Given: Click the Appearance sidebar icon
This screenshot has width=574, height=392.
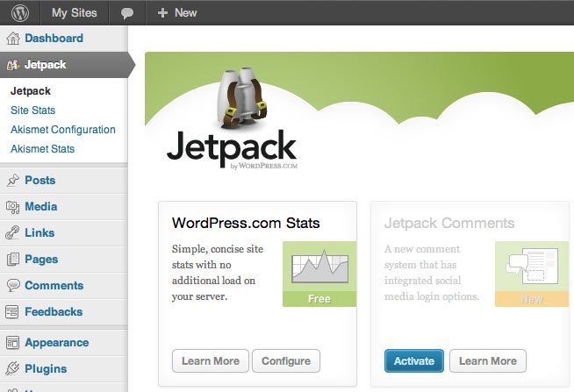Looking at the screenshot, I should [x=12, y=343].
